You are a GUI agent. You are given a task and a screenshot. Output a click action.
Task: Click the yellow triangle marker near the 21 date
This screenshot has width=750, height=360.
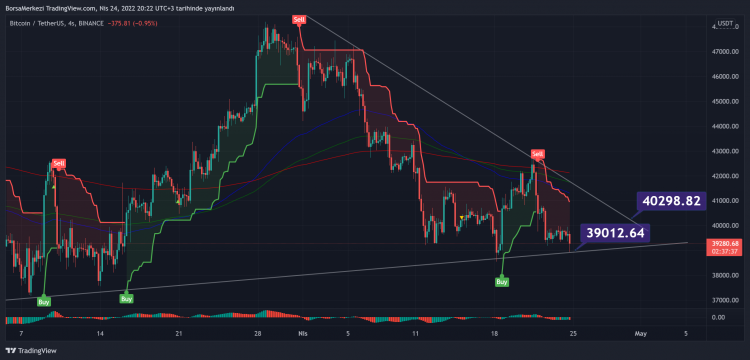[178, 202]
